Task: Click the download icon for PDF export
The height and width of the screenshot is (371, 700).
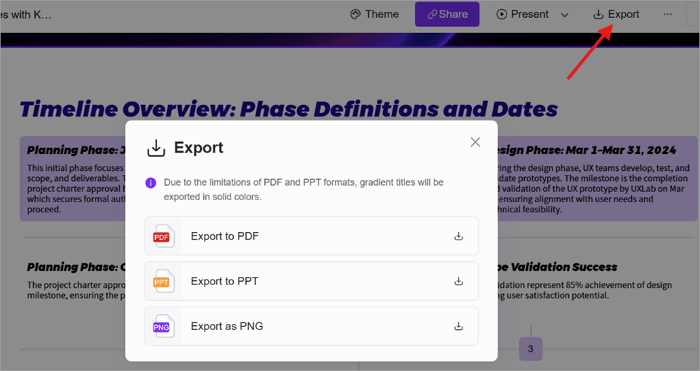Action: (x=458, y=236)
